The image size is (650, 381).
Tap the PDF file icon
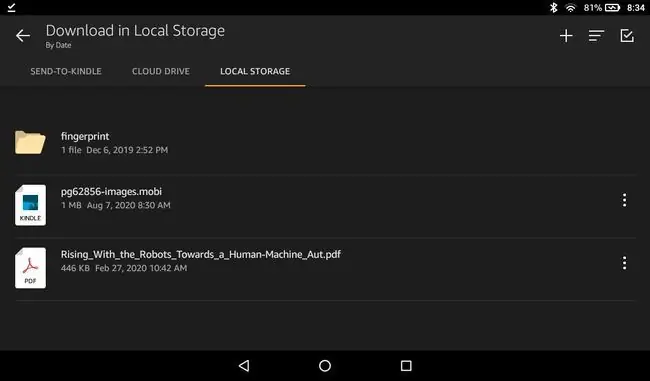[30, 268]
